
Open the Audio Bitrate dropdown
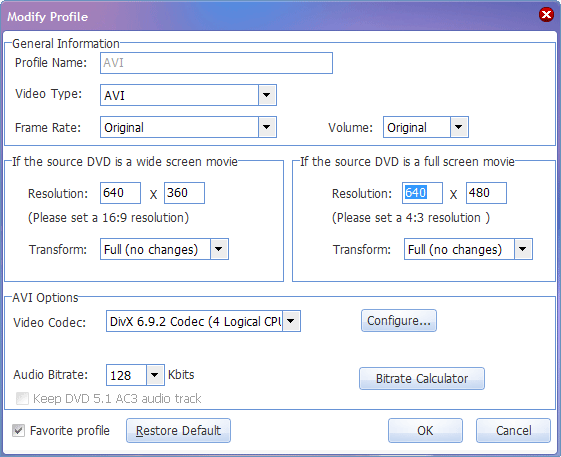tap(155, 375)
